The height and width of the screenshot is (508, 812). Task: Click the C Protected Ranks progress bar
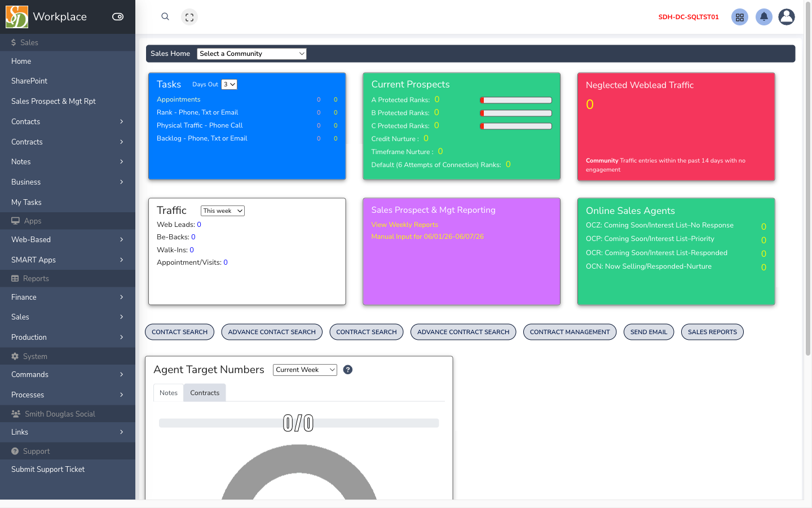point(516,126)
